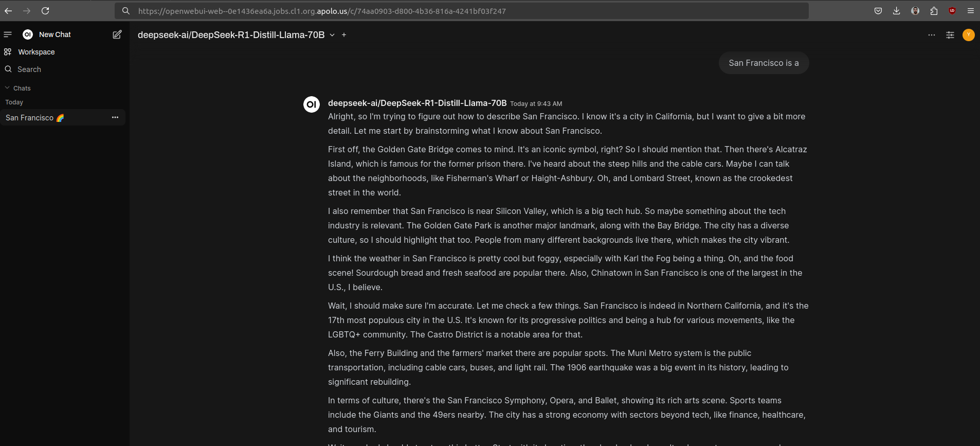Image resolution: width=980 pixels, height=446 pixels.
Task: Open the DeepSeek-R1-Distill-Llama-70B model selector
Action: (237, 35)
